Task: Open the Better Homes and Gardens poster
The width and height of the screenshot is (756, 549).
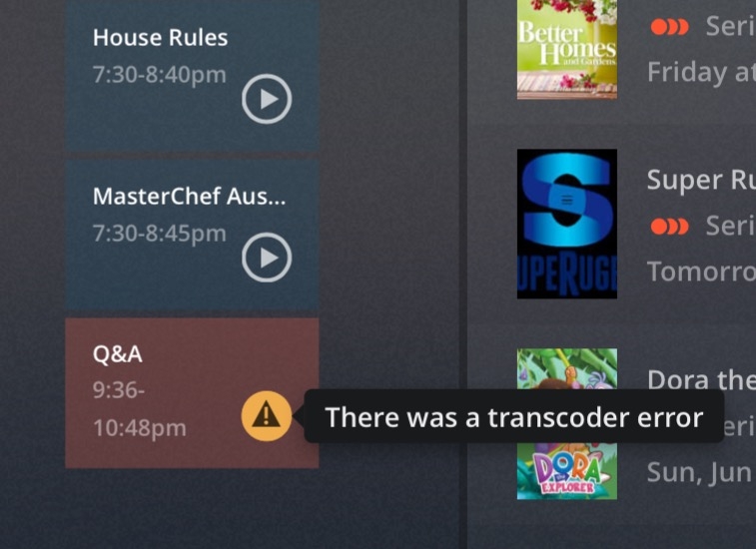Action: 567,49
